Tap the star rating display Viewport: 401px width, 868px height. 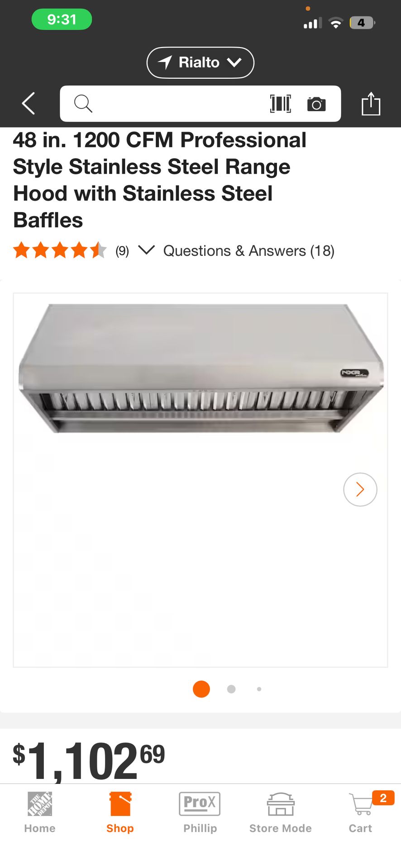tap(60, 250)
